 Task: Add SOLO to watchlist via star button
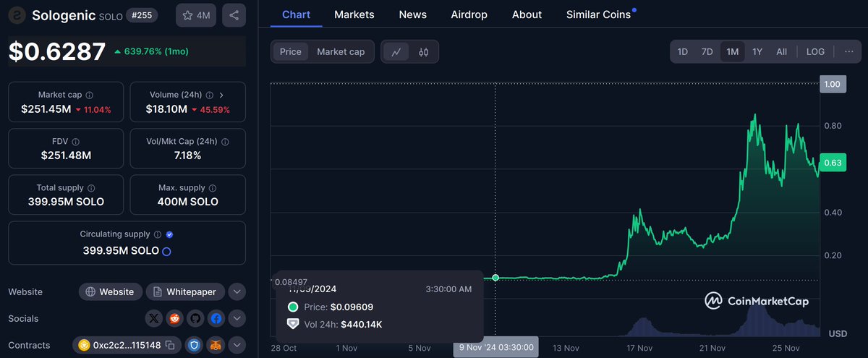(x=196, y=15)
